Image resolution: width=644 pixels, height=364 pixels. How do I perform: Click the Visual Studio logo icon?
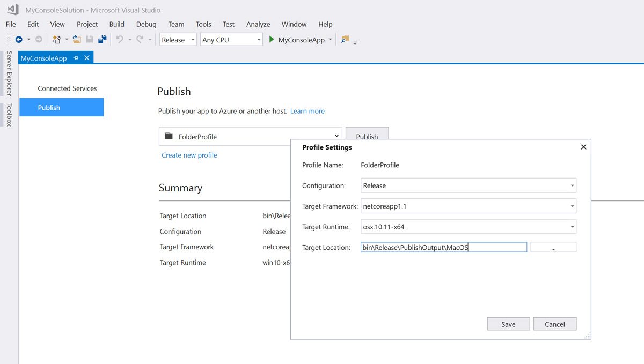click(x=13, y=10)
